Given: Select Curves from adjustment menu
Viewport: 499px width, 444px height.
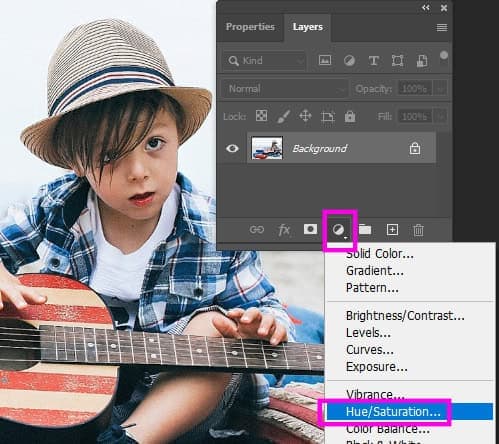Looking at the screenshot, I should point(370,350).
